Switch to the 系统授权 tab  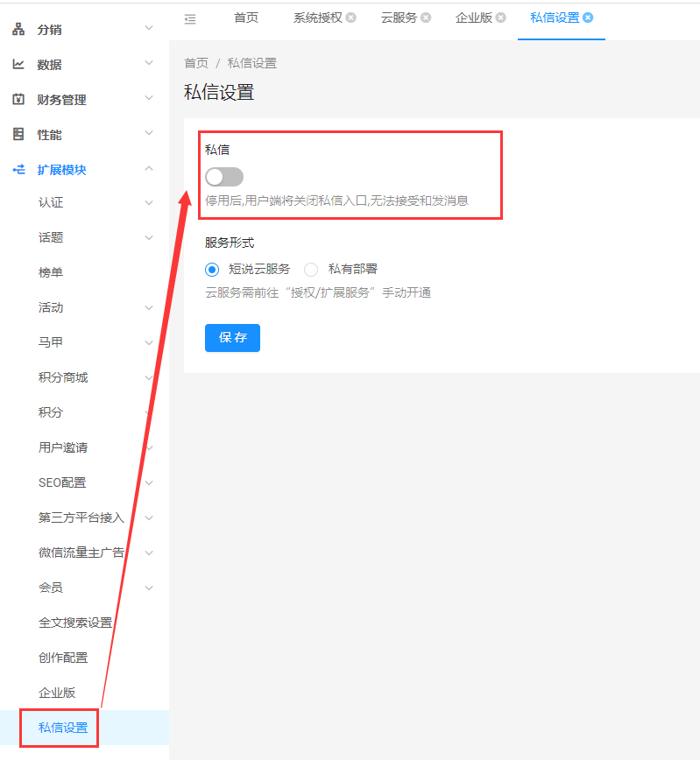318,18
